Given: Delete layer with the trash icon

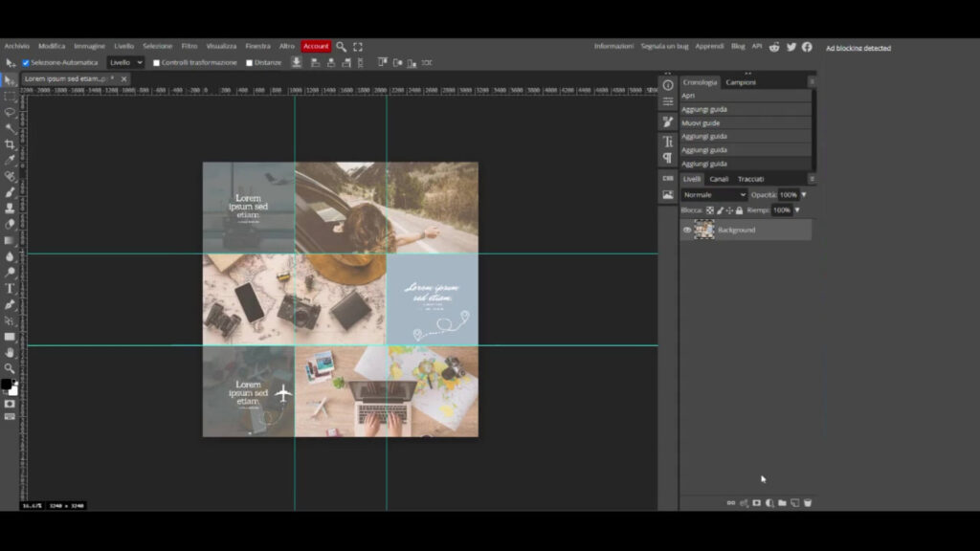Looking at the screenshot, I should coord(808,502).
